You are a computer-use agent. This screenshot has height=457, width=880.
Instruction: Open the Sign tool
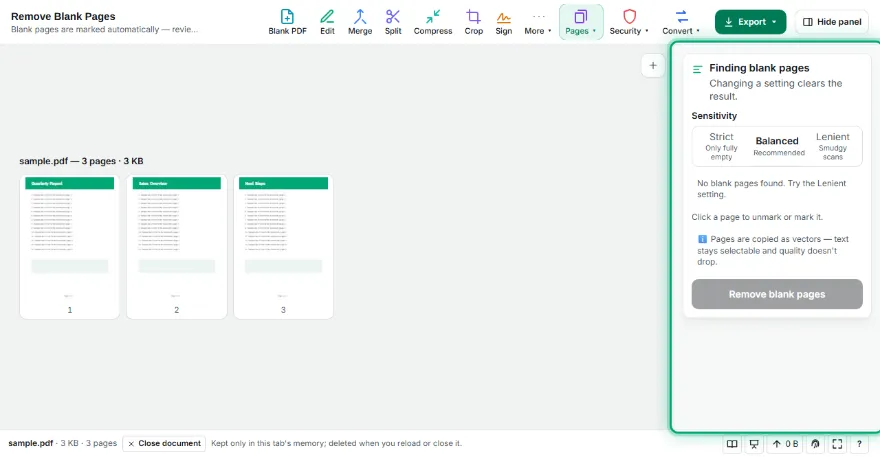(x=503, y=22)
